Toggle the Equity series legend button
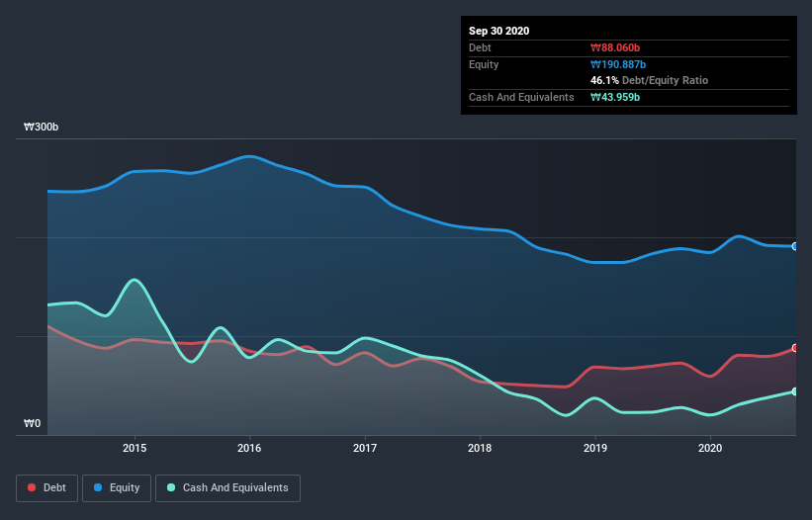The width and height of the screenshot is (812, 520). click(x=117, y=488)
